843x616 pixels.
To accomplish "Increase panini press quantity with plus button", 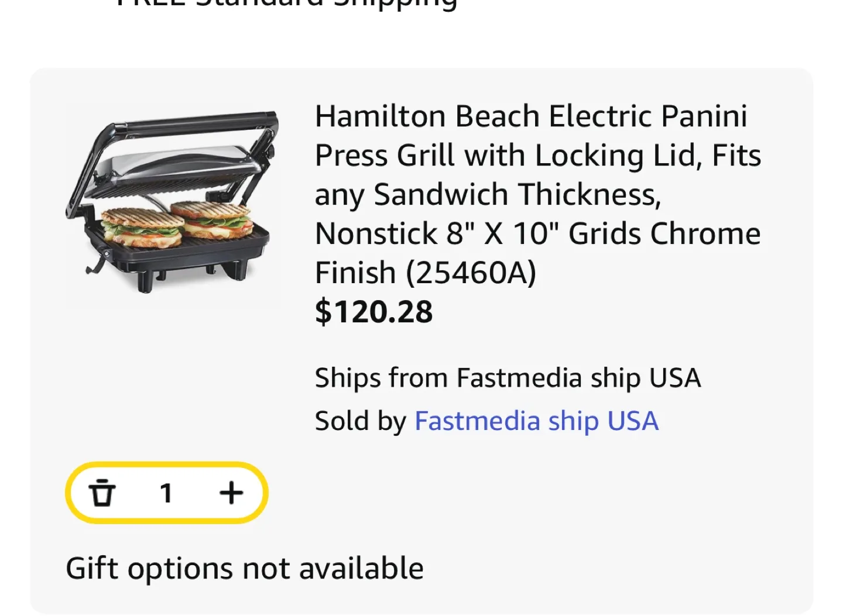I will point(231,493).
